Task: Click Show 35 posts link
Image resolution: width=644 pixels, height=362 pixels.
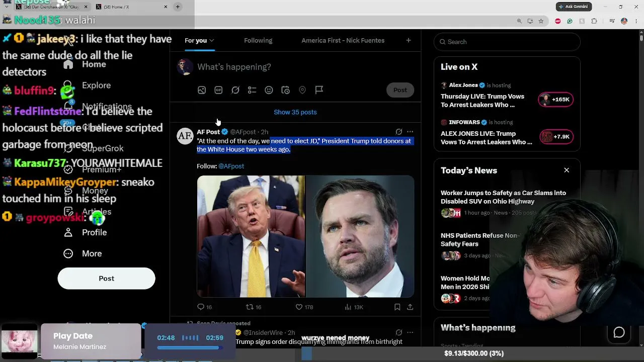Action: (295, 112)
